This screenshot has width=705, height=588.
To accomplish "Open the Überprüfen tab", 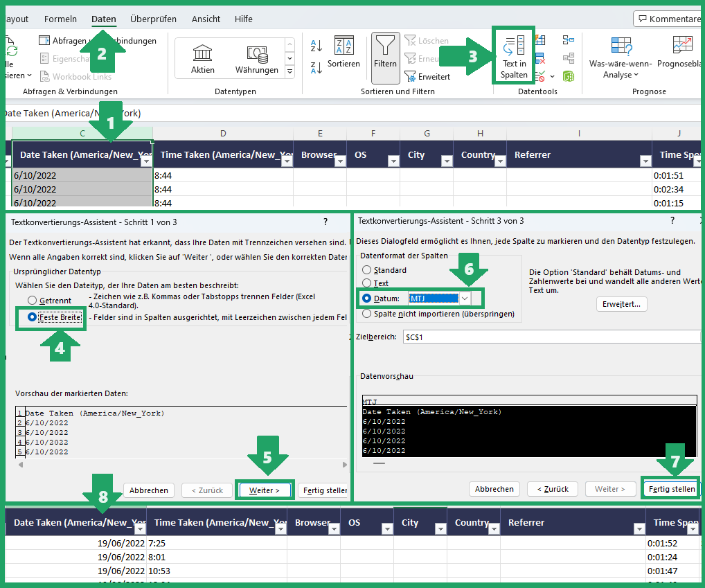I will click(x=153, y=19).
